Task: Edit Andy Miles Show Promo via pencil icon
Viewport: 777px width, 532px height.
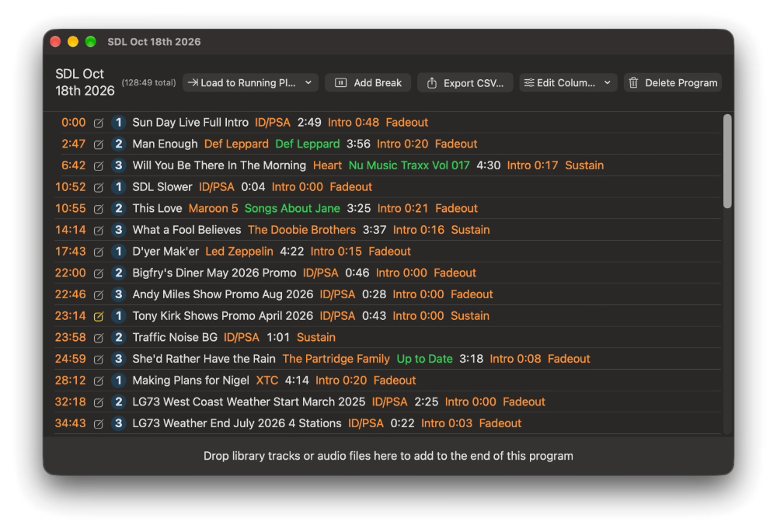Action: click(99, 294)
